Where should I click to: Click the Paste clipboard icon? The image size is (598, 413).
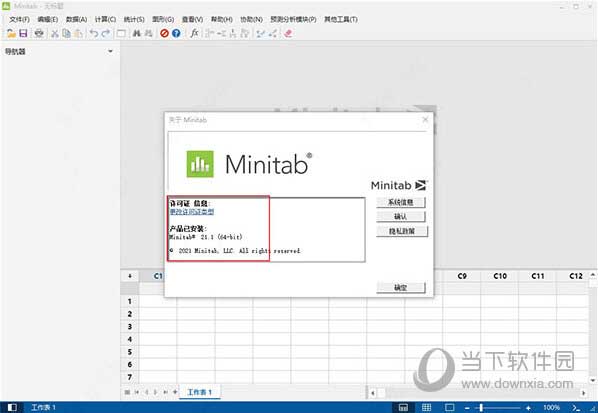[x=78, y=34]
